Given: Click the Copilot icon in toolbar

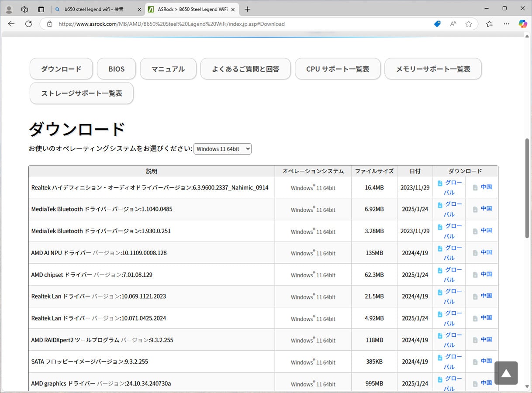Looking at the screenshot, I should pyautogui.click(x=522, y=24).
